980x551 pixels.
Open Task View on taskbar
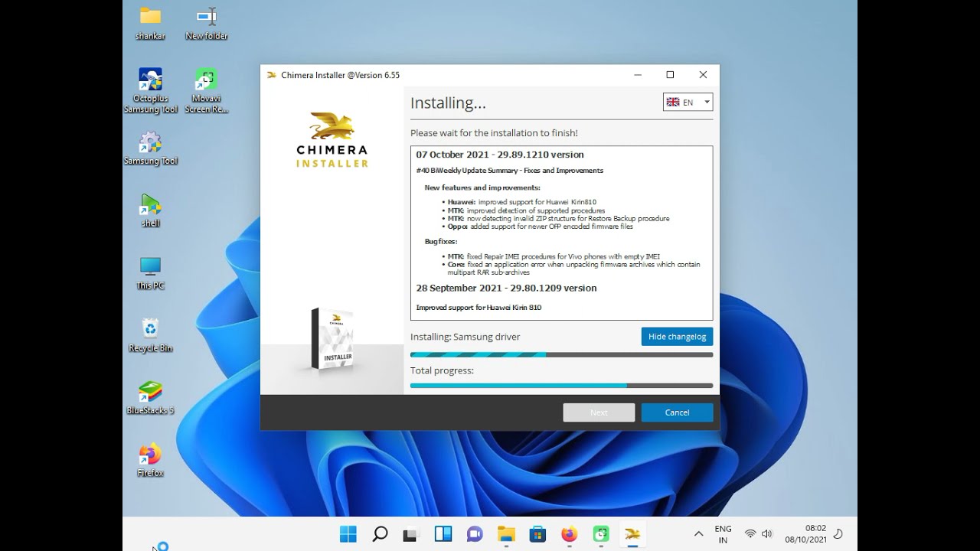click(x=411, y=534)
